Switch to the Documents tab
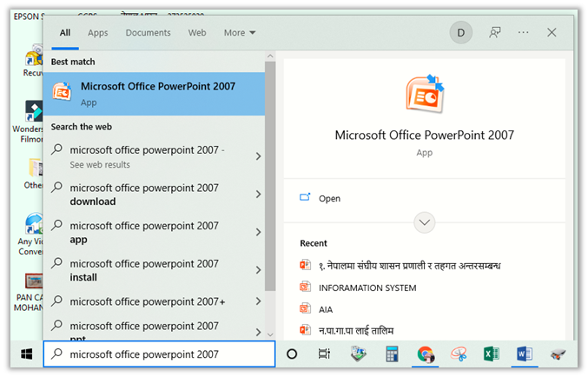The width and height of the screenshot is (588, 377). click(x=149, y=33)
